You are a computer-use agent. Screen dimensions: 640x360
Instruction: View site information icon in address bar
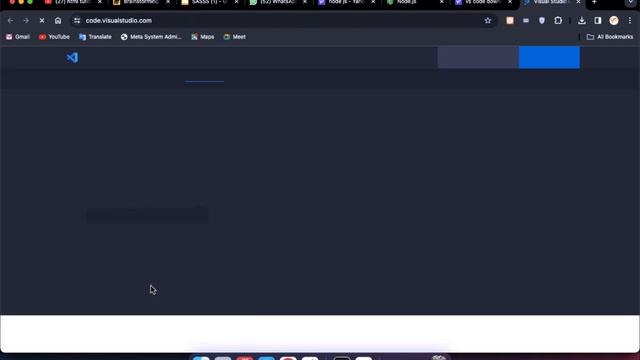[x=77, y=20]
